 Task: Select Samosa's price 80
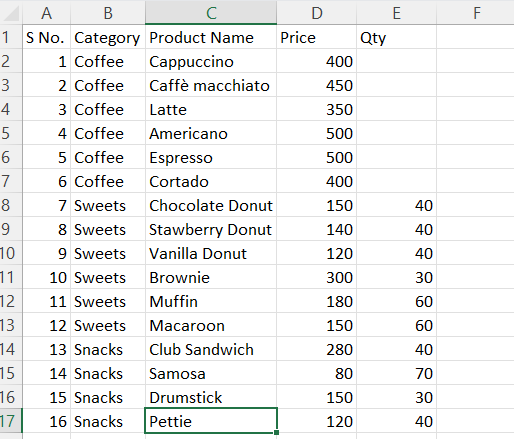click(316, 373)
